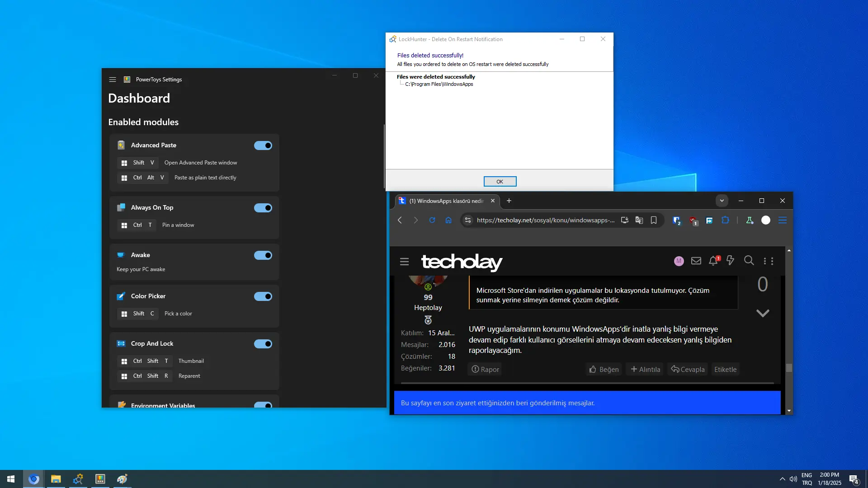Go back in the browser
The image size is (868, 488).
point(400,220)
